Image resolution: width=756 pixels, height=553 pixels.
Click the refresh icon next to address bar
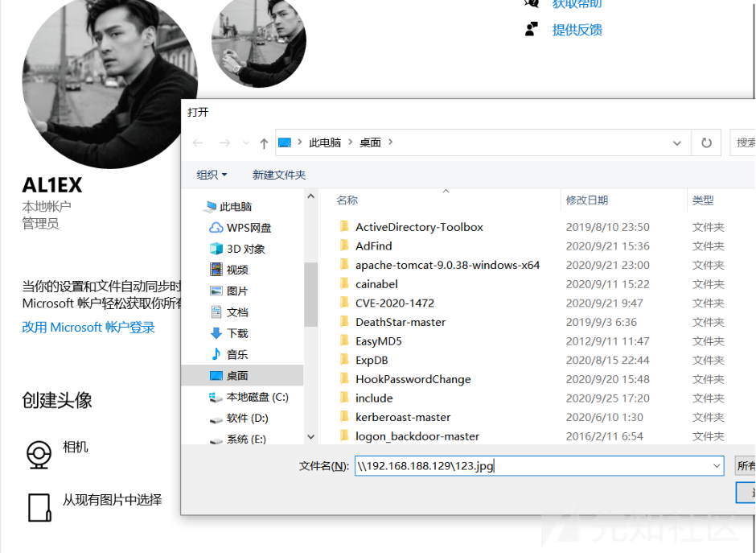706,142
